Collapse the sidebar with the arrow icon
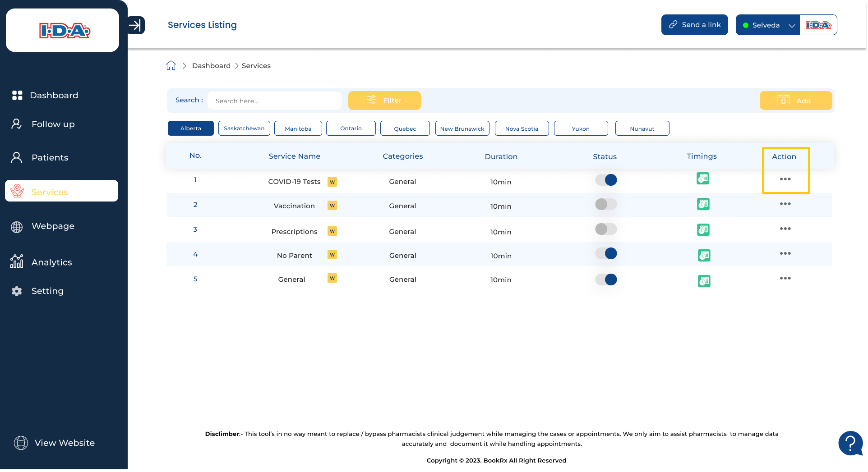 point(135,25)
